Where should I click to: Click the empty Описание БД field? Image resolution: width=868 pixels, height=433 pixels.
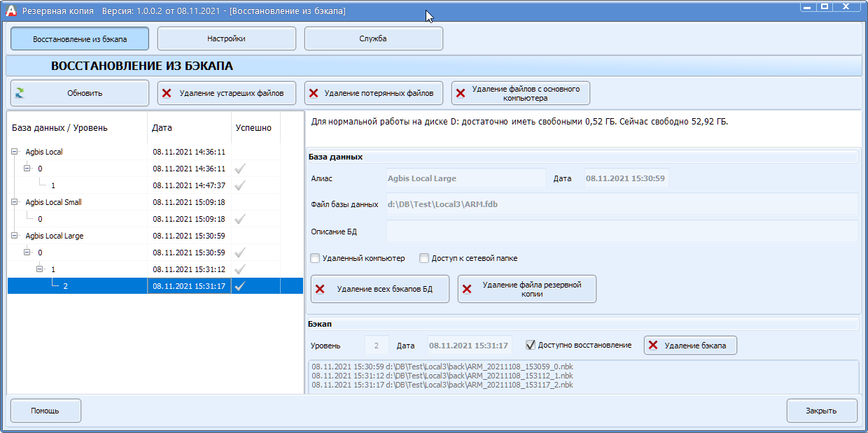tap(622, 232)
